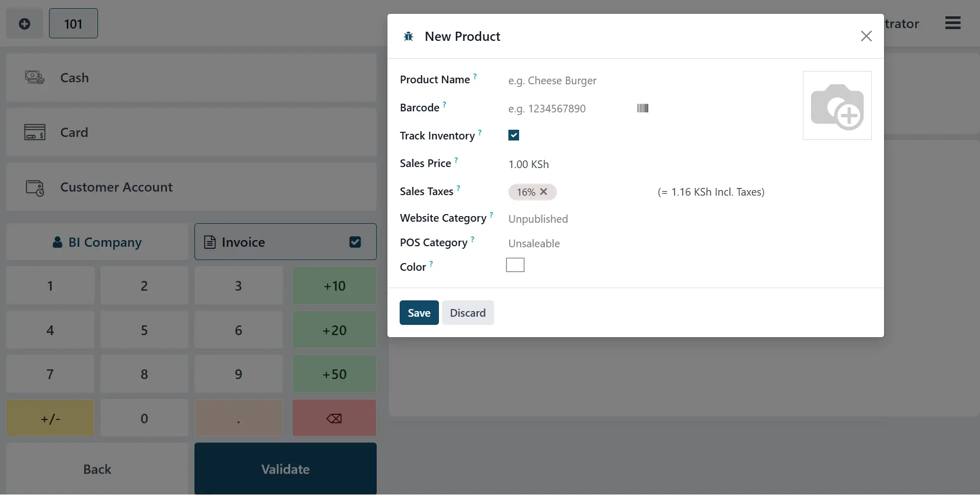The height and width of the screenshot is (495, 980).
Task: Click the debug bug icon in dialog header
Action: [408, 36]
